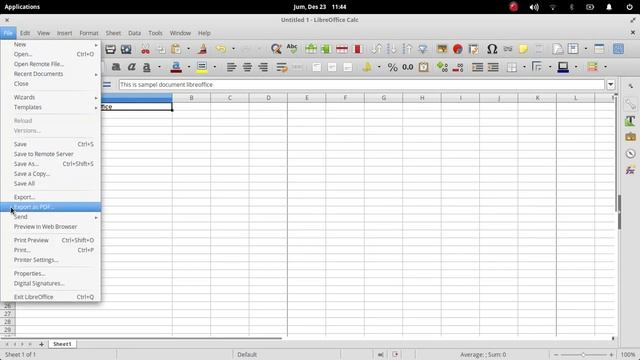Choose Exit LibreOffice menu entry
The image size is (640, 360).
[51, 297]
